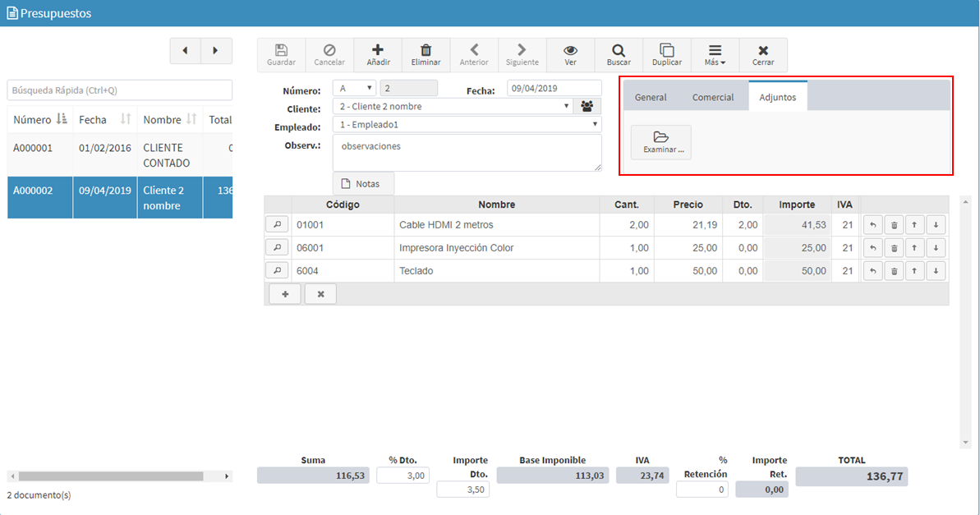Click undo arrow on Cable HDMI row

click(x=872, y=225)
